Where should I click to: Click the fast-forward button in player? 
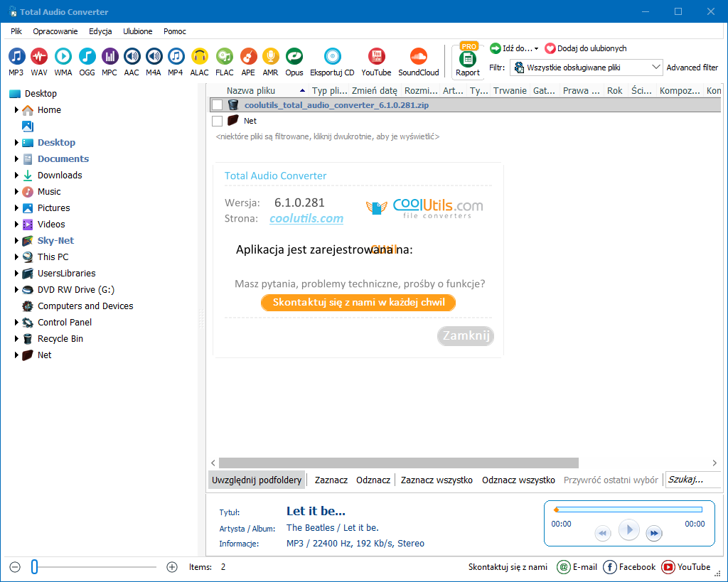tap(654, 533)
